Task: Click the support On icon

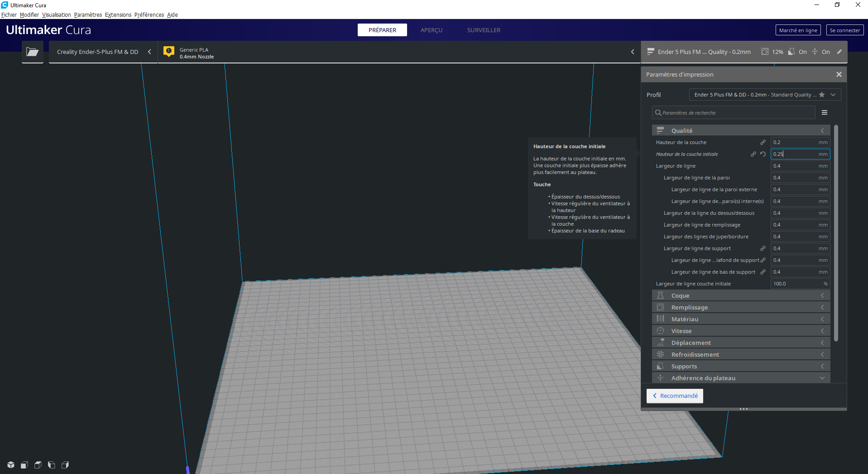Action: (x=791, y=52)
